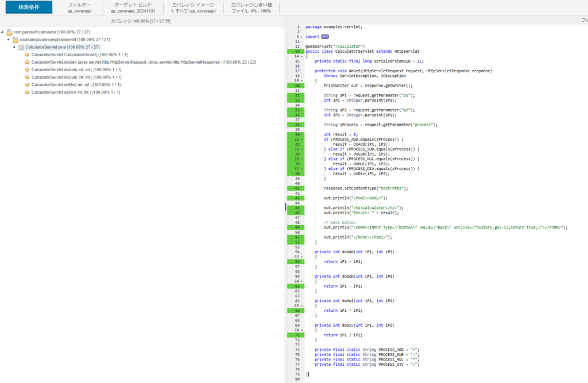Open the フィルター ap_coverage selector
This screenshot has height=383, width=588.
[x=79, y=7]
